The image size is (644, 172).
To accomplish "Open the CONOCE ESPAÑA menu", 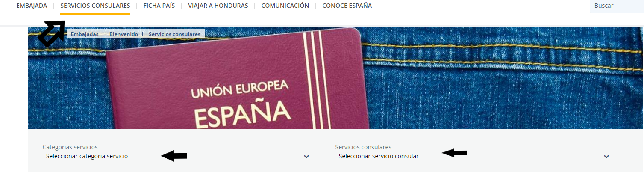I will pyautogui.click(x=347, y=6).
